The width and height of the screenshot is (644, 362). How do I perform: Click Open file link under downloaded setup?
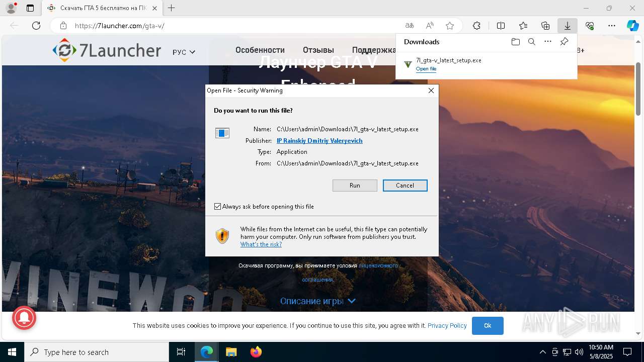[x=426, y=69]
